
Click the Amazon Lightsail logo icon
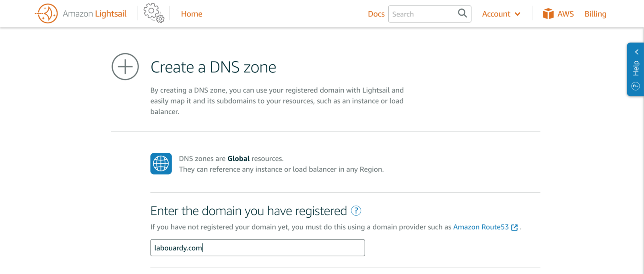coord(47,14)
